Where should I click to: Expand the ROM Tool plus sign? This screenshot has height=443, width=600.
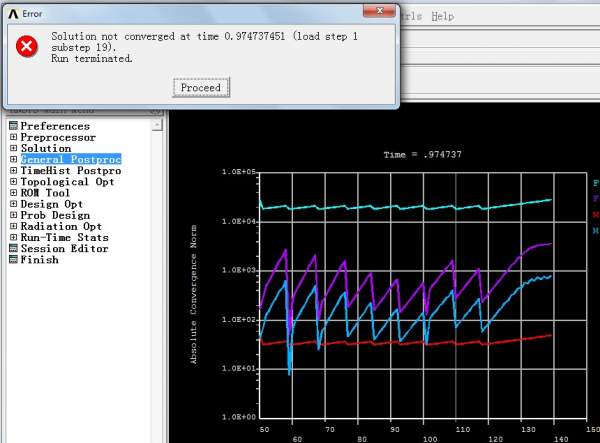coord(13,193)
